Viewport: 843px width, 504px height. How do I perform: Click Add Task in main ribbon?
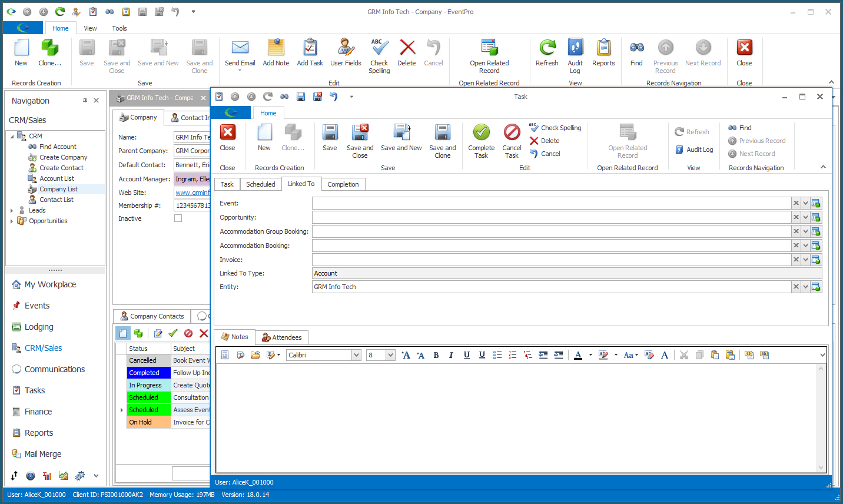point(310,53)
